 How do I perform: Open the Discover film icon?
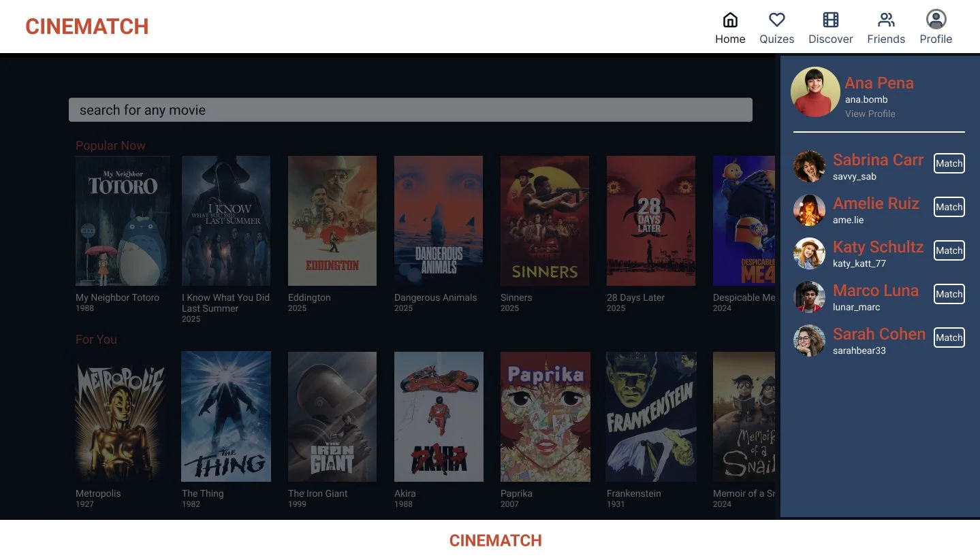tap(831, 19)
